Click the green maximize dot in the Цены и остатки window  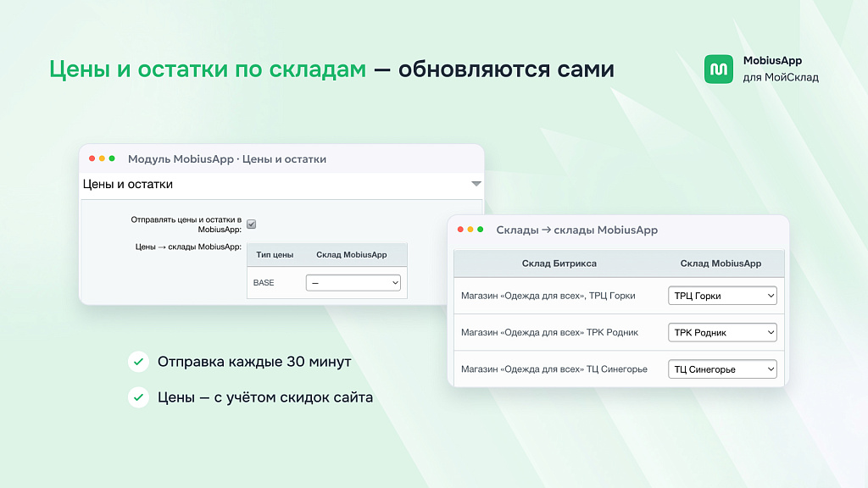[112, 158]
